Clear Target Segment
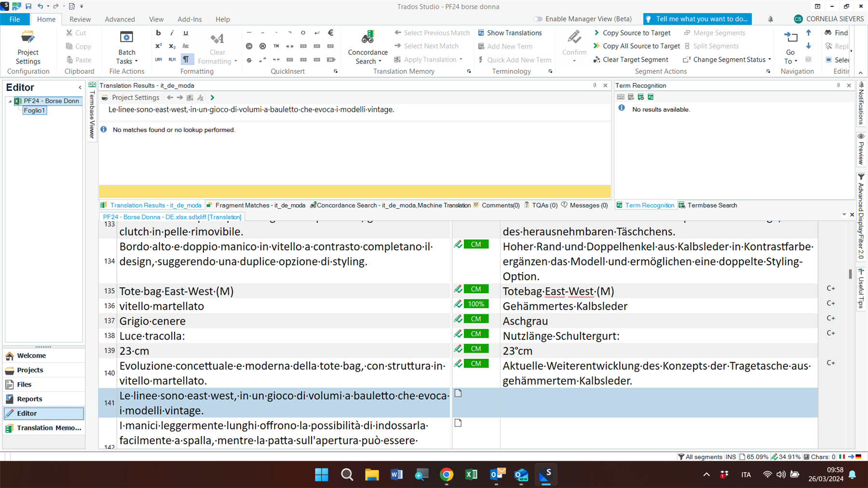This screenshot has height=488, width=868. click(631, 60)
